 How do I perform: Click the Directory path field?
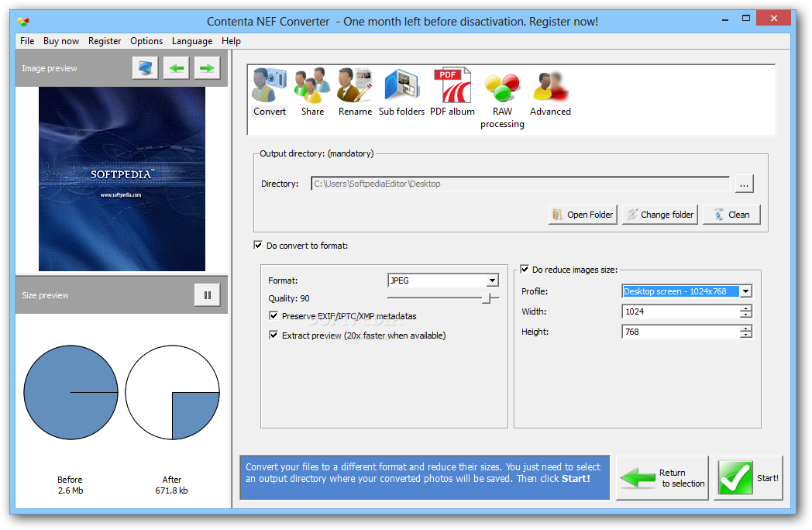pos(521,184)
